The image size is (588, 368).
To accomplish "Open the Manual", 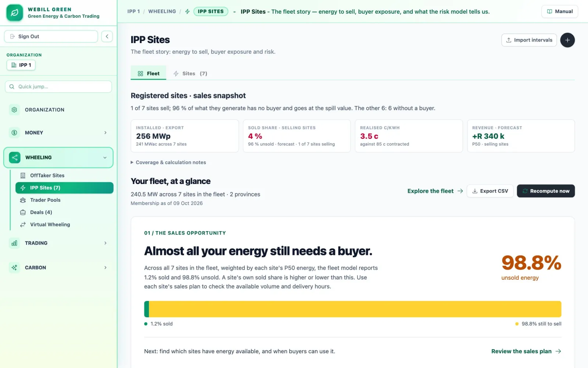I will point(559,11).
